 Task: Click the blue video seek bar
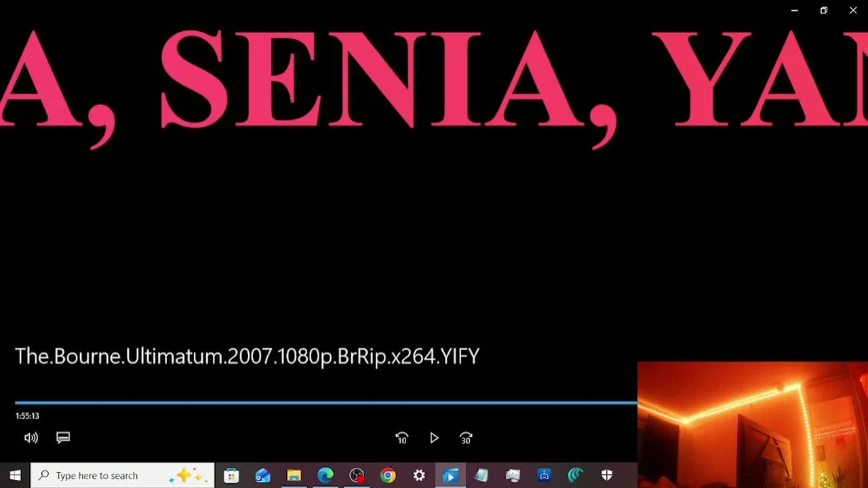[326, 403]
